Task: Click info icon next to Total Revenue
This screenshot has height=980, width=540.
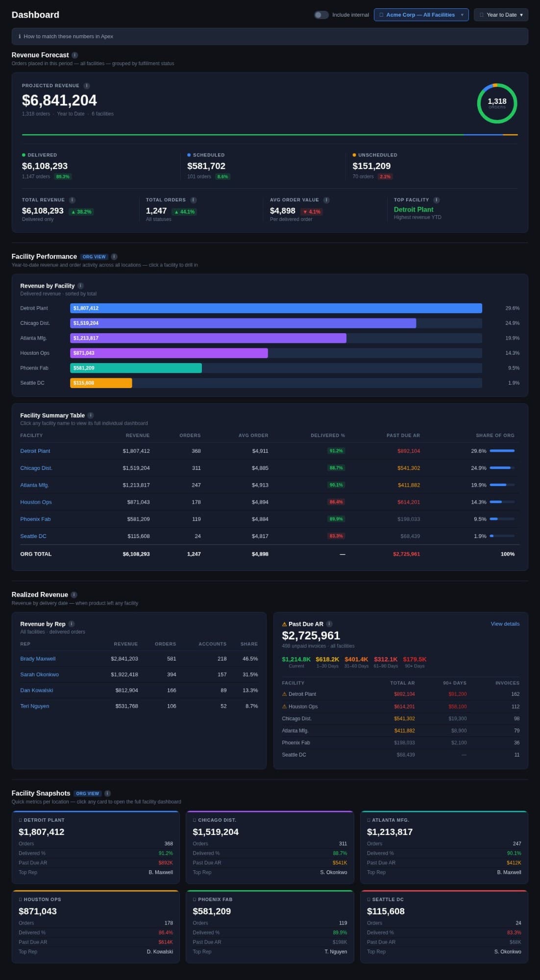Action: (x=72, y=200)
